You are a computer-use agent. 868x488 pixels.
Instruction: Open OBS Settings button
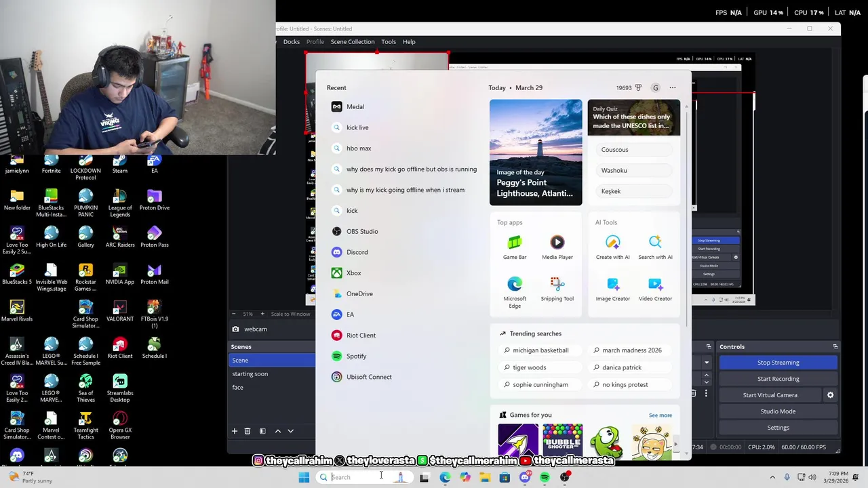778,428
